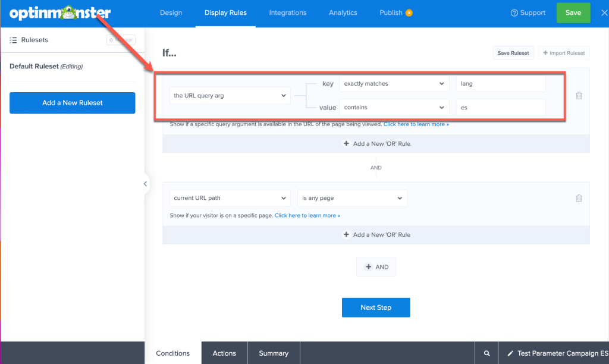Open the Analytics tab
The image size is (609, 364).
(343, 13)
